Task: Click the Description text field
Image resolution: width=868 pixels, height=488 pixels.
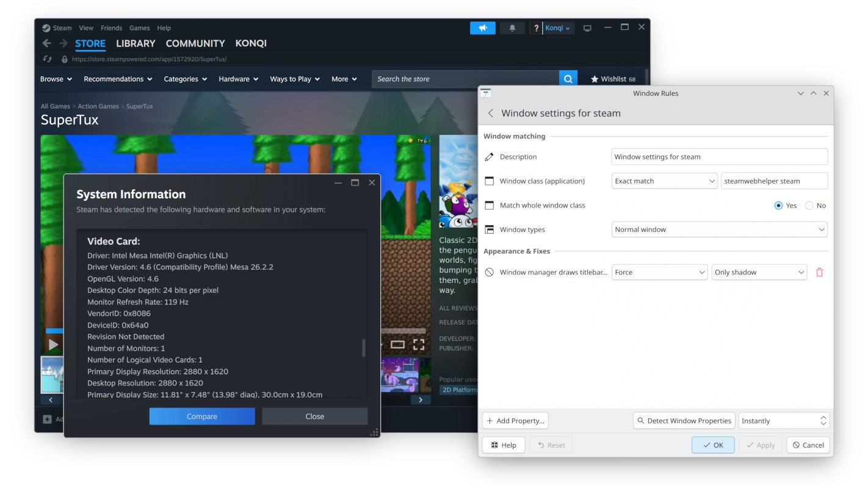Action: point(720,157)
